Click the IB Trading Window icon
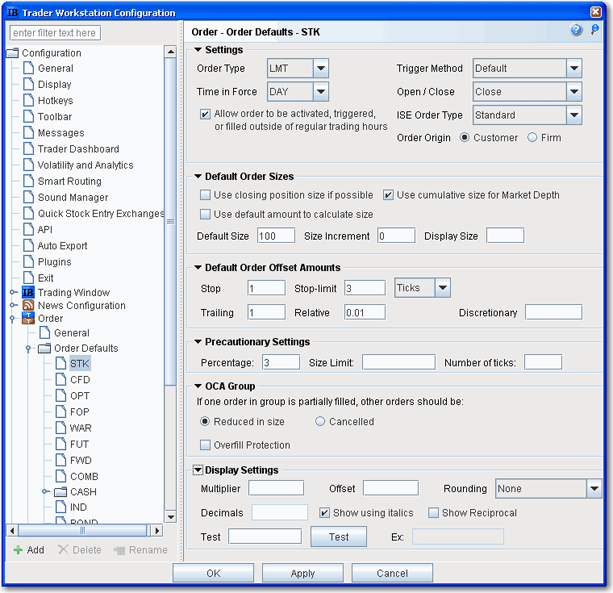The height and width of the screenshot is (593, 613). (28, 292)
